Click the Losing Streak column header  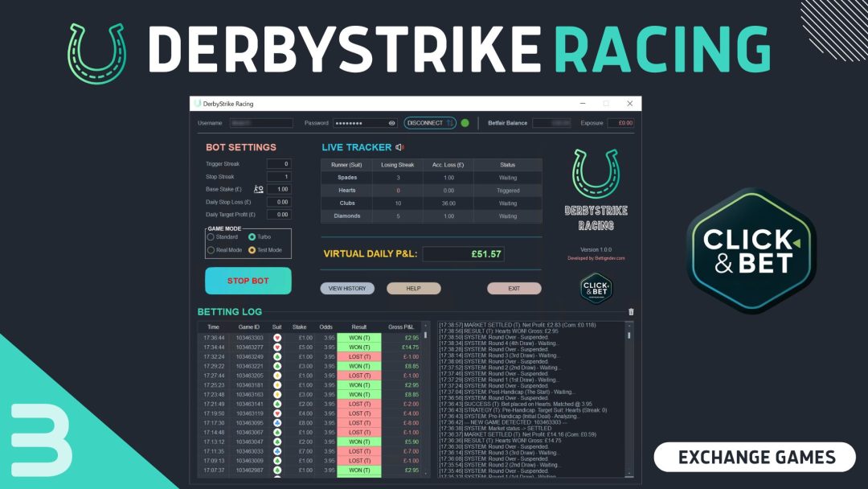coord(398,165)
